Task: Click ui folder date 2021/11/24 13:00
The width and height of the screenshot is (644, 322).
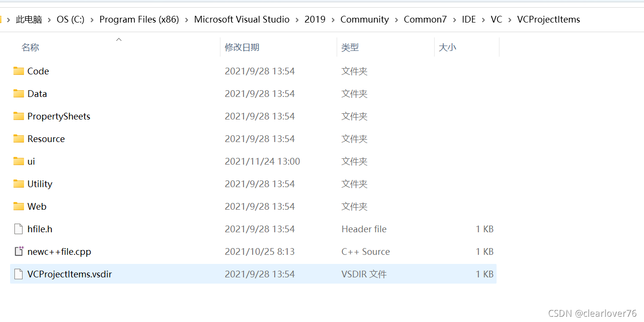Action: [x=262, y=161]
